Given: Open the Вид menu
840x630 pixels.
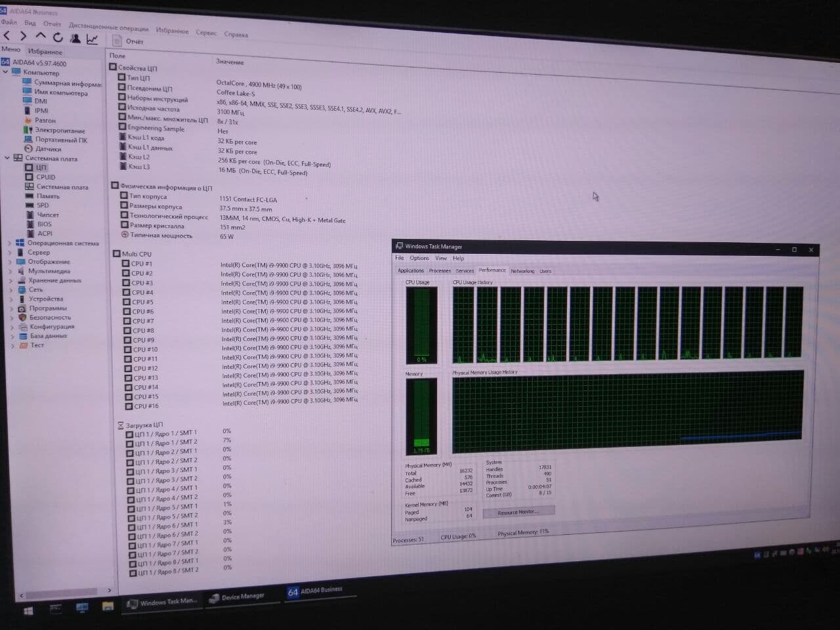Looking at the screenshot, I should 30,23.
